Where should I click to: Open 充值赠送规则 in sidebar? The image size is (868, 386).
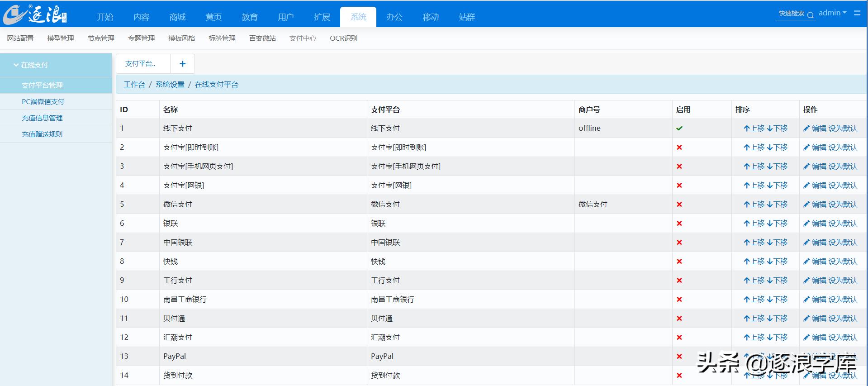tap(42, 134)
